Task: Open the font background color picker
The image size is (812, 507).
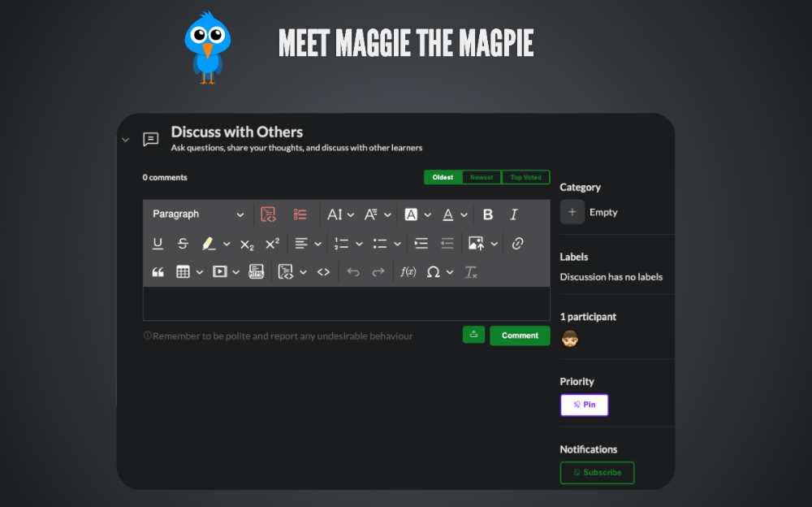Action: coord(417,214)
